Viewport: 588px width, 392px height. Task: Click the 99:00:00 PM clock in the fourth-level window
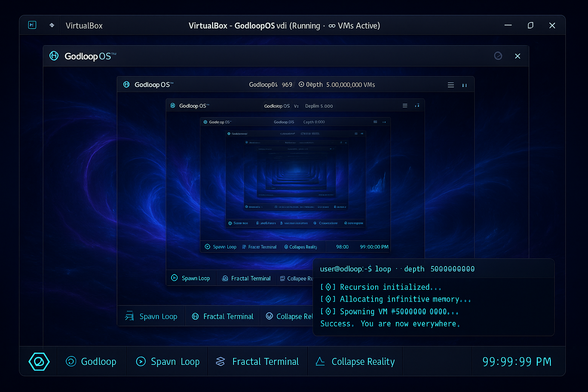[x=374, y=247]
